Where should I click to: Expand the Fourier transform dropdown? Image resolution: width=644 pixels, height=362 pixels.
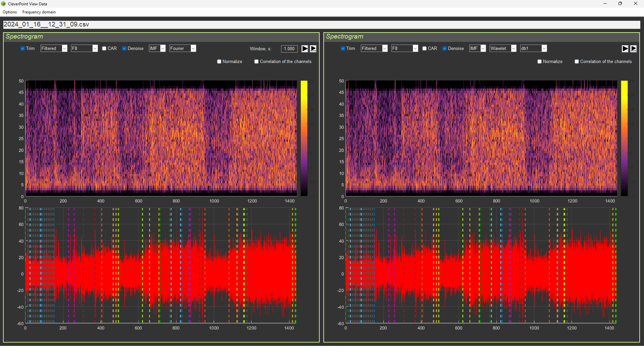coord(193,49)
